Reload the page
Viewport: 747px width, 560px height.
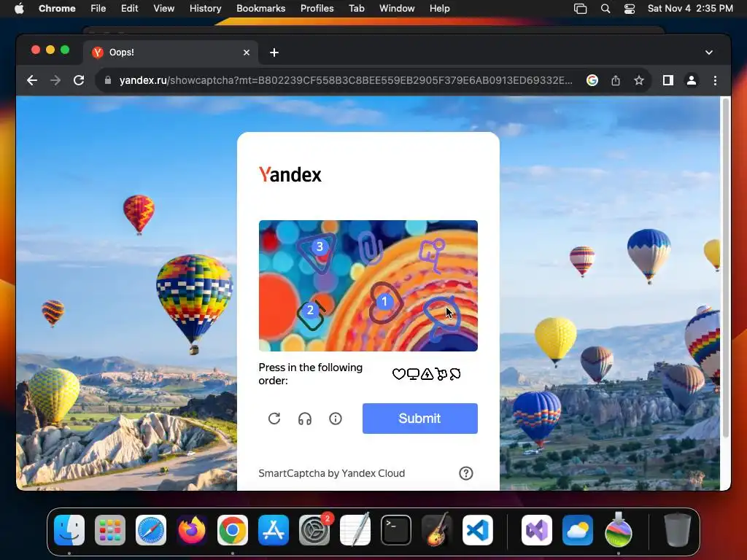point(79,80)
